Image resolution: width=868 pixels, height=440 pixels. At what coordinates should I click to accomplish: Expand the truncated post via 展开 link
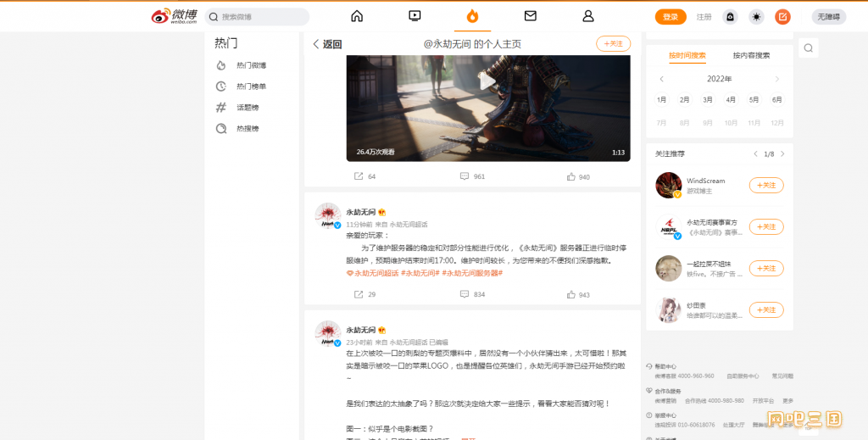click(x=467, y=437)
